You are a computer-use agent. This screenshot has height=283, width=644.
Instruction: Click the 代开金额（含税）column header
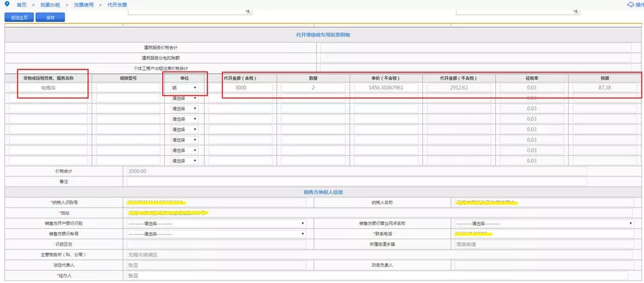(240, 78)
